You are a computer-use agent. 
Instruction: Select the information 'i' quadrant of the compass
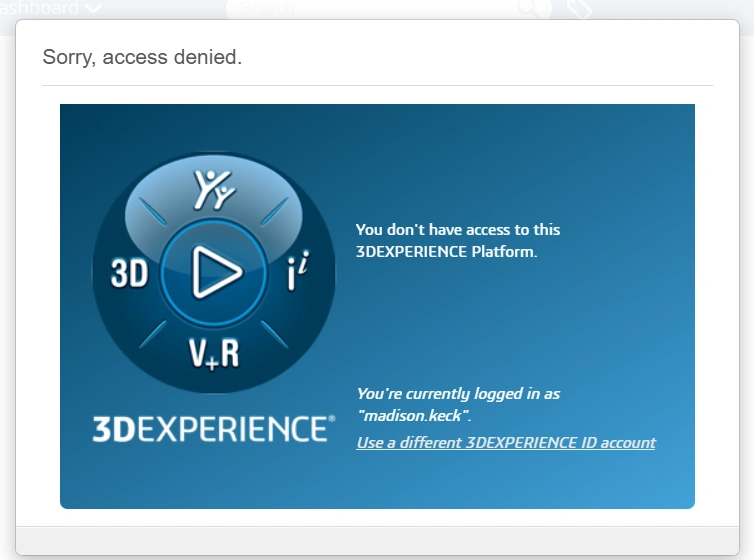[x=298, y=272]
